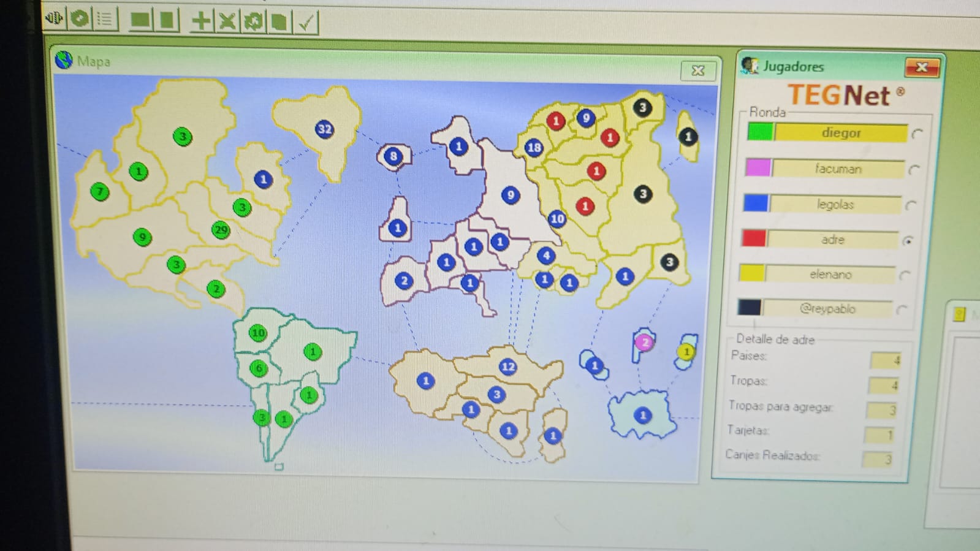This screenshot has height=551, width=980.
Task: Select the radio button beside elenano
Action: (x=905, y=276)
